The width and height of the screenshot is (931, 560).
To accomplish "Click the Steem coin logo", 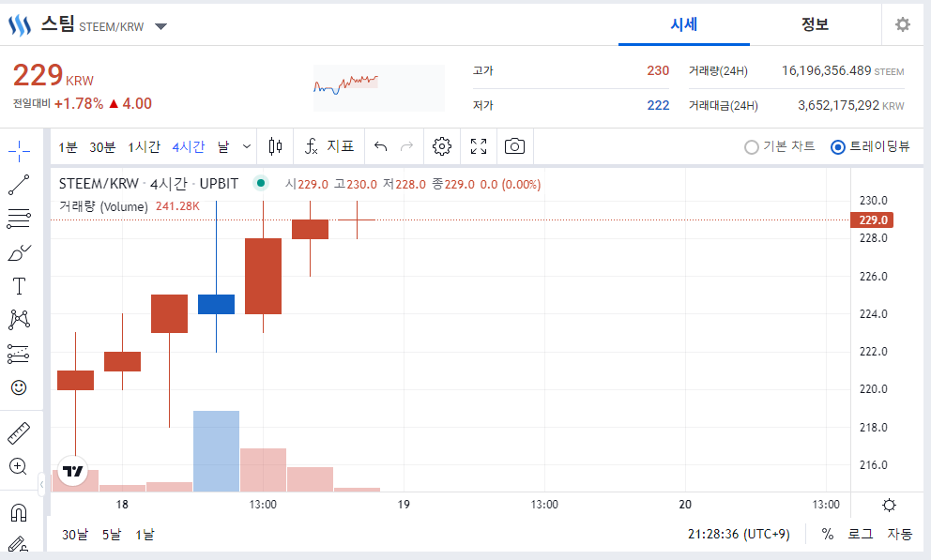I will [x=20, y=25].
